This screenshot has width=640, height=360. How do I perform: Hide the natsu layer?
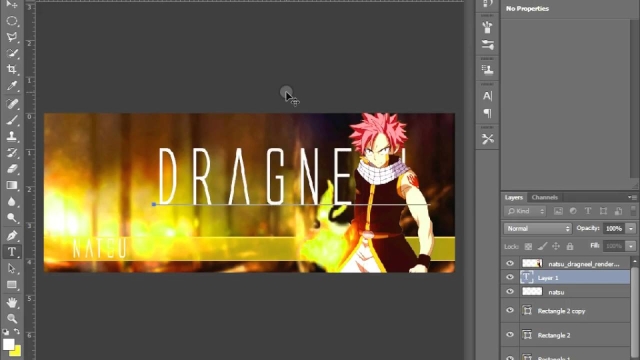point(510,291)
